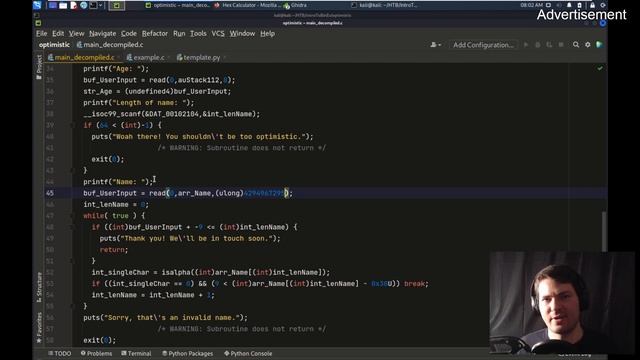This screenshot has height=360, width=640.
Task: Open the Problems tool window
Action: (x=96, y=353)
